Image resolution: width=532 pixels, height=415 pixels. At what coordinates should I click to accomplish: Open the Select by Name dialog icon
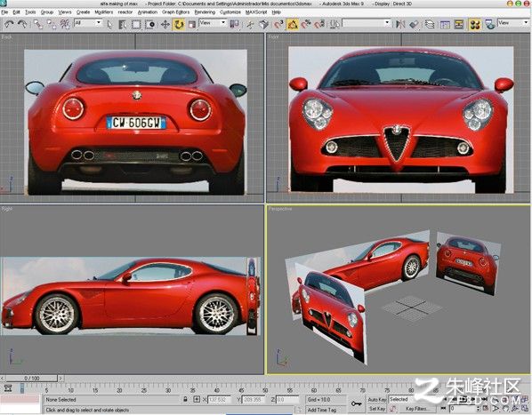(122, 24)
